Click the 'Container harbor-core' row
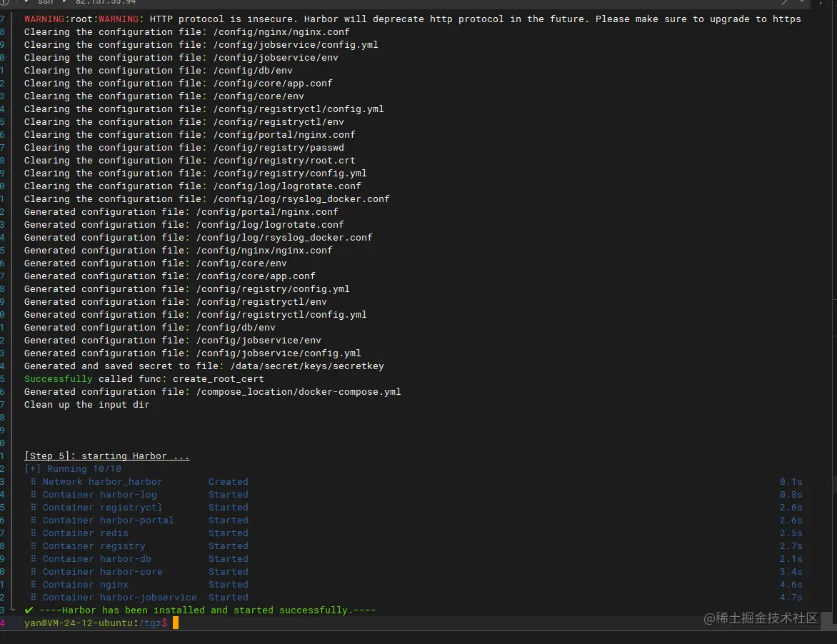 [x=416, y=571]
